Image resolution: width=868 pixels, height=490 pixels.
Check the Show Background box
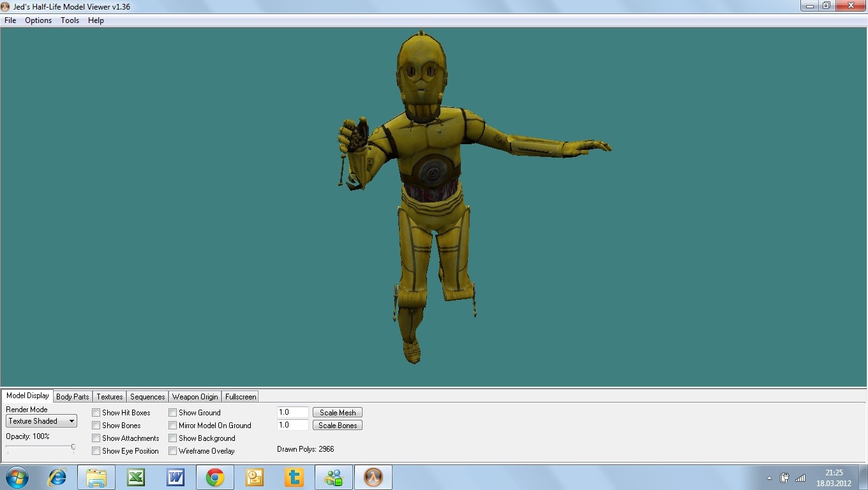[x=173, y=438]
